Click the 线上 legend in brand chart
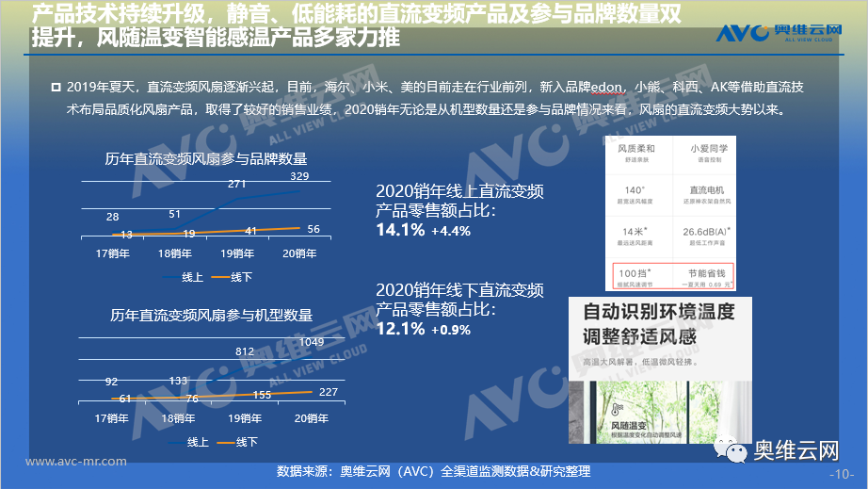This screenshot has width=868, height=489. 184,277
